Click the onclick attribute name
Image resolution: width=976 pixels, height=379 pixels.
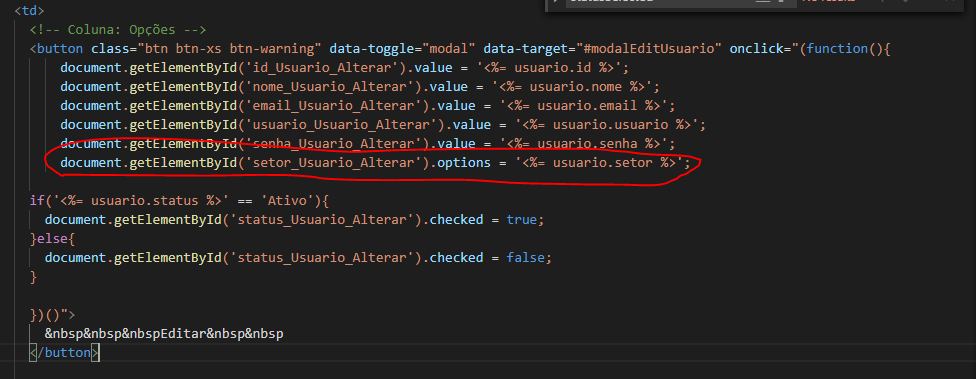click(x=756, y=49)
